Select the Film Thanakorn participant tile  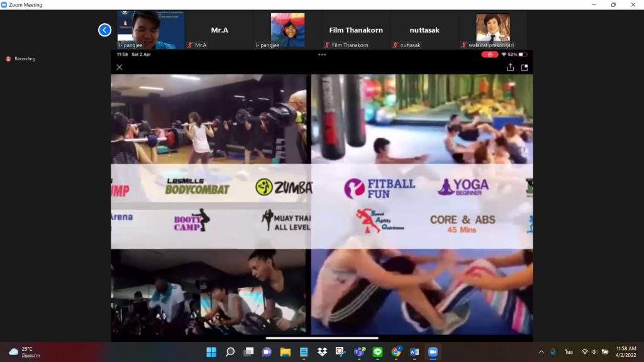coord(356,30)
